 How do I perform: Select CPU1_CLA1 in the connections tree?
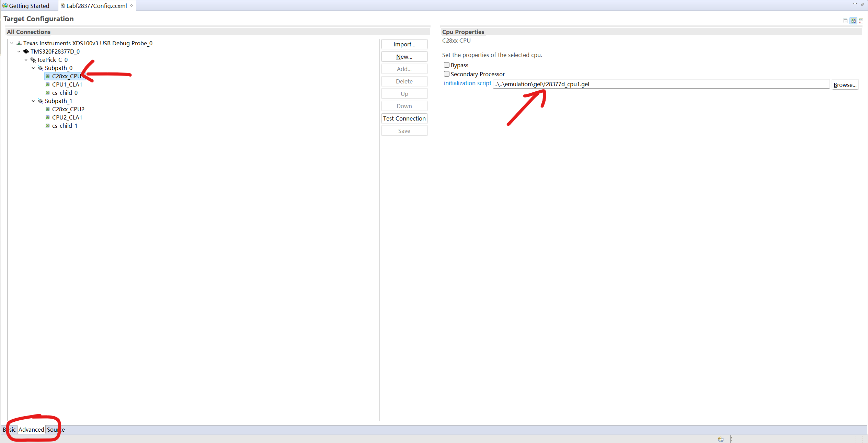point(67,84)
